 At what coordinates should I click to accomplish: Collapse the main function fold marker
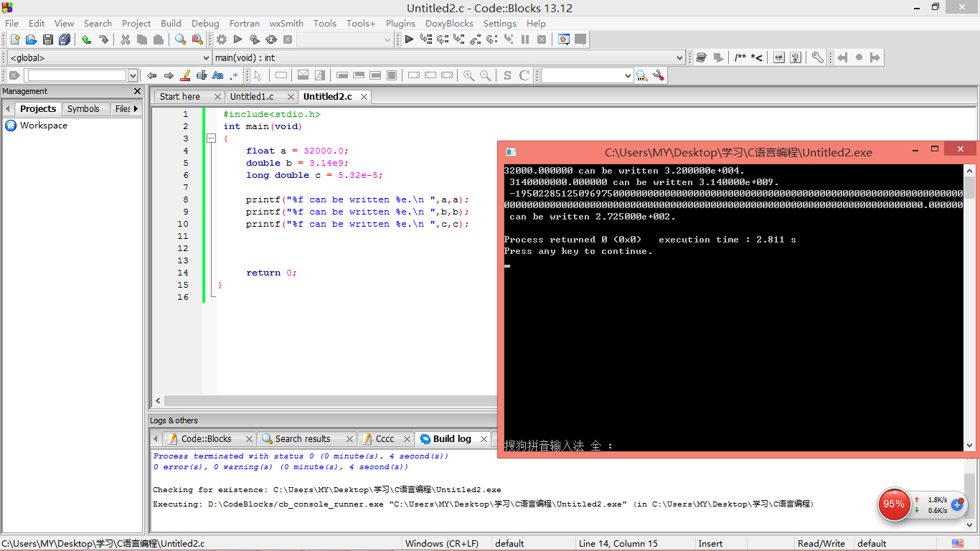click(x=211, y=138)
